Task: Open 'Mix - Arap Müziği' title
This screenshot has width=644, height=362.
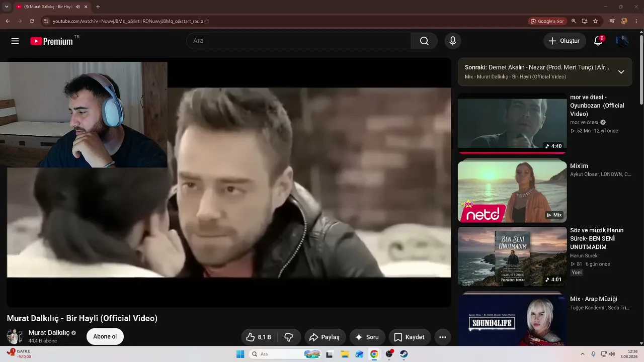Action: point(594,299)
